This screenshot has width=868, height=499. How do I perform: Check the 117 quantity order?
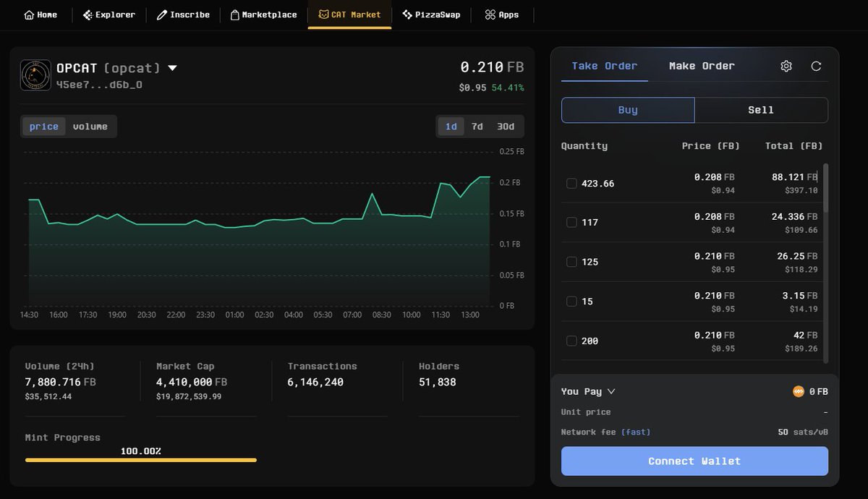[x=571, y=223]
